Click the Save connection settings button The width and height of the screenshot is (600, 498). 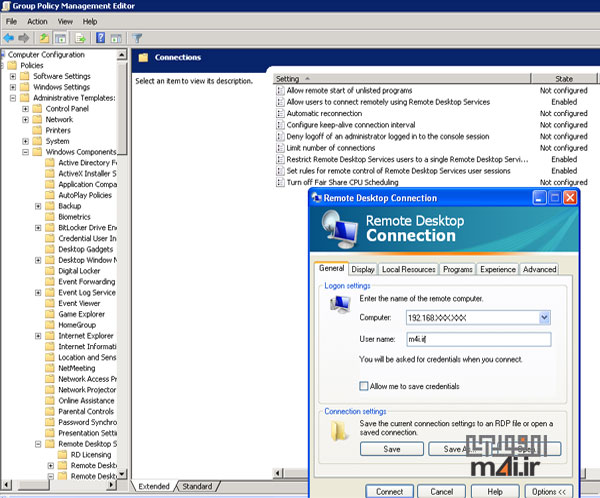392,449
